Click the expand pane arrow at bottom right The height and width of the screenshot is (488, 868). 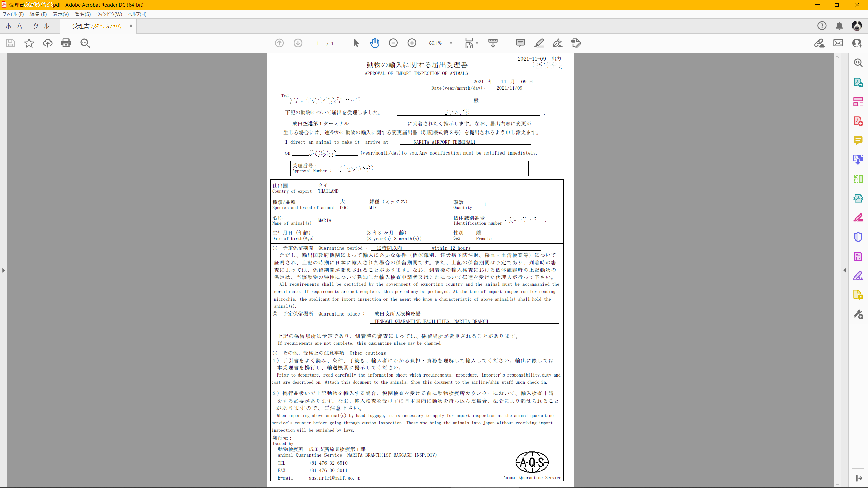coord(859,478)
